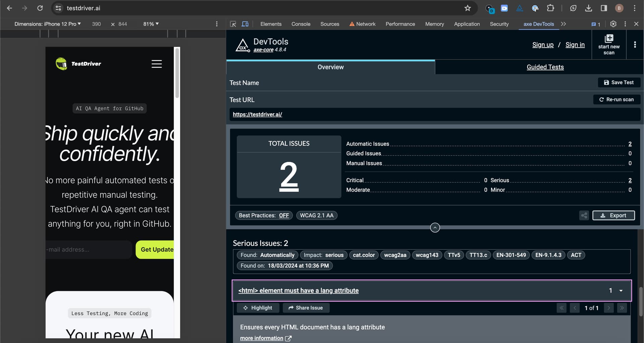
Task: Show more DevTools tabs with the chevron
Action: [x=563, y=24]
